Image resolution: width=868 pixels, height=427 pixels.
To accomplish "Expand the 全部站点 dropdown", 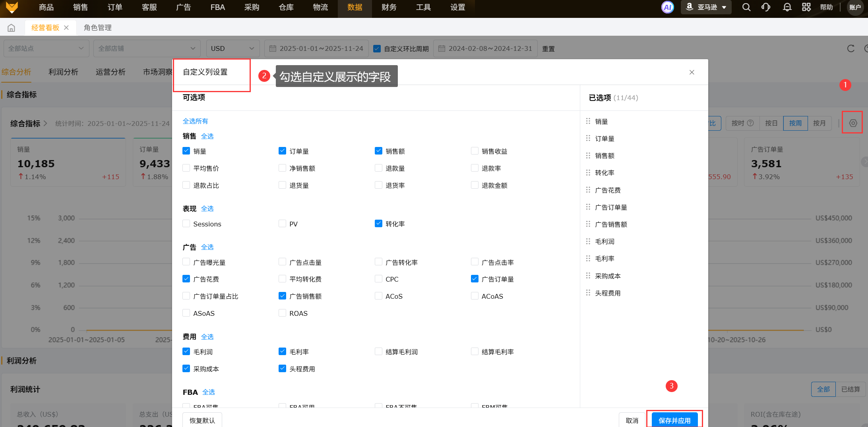I will pyautogui.click(x=46, y=48).
